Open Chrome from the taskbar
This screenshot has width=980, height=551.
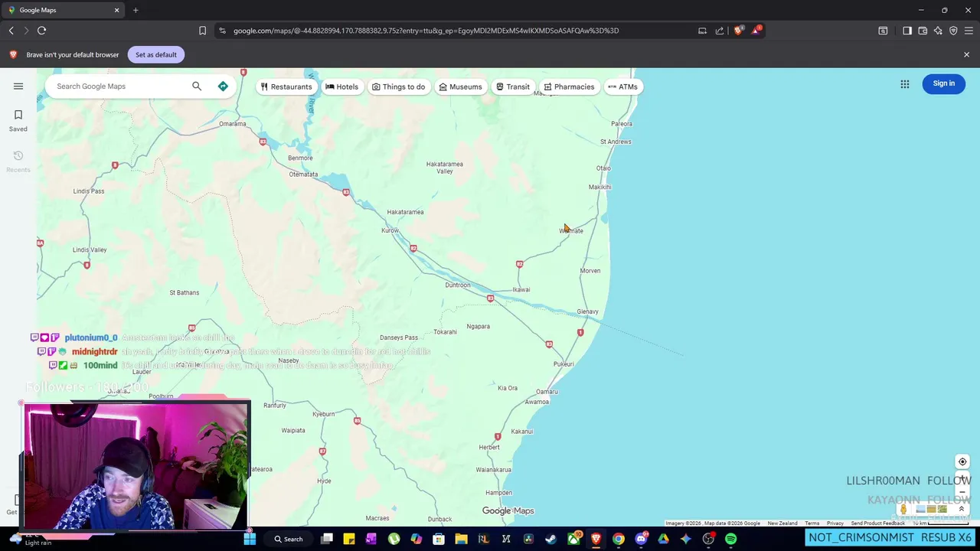[618, 539]
